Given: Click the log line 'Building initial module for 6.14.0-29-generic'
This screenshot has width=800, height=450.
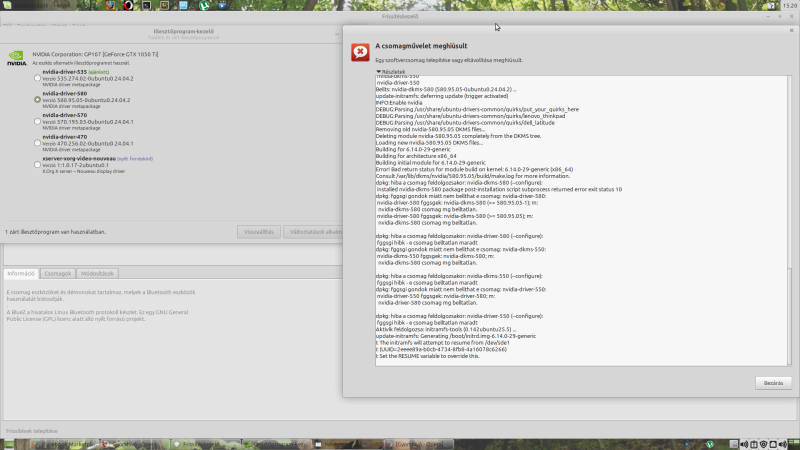Looking at the screenshot, I should click(x=431, y=163).
